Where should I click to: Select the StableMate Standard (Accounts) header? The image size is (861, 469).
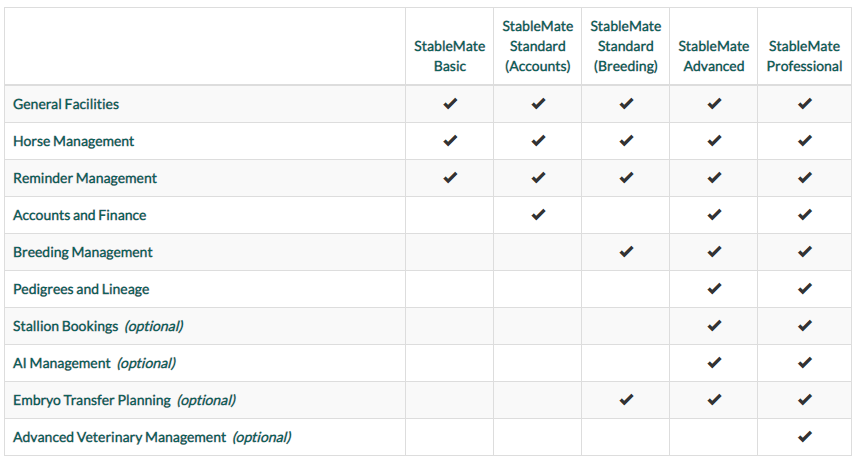[x=538, y=46]
